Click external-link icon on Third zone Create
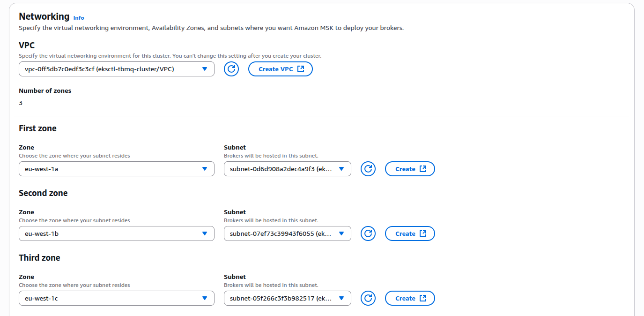The height and width of the screenshot is (316, 644). 423,298
